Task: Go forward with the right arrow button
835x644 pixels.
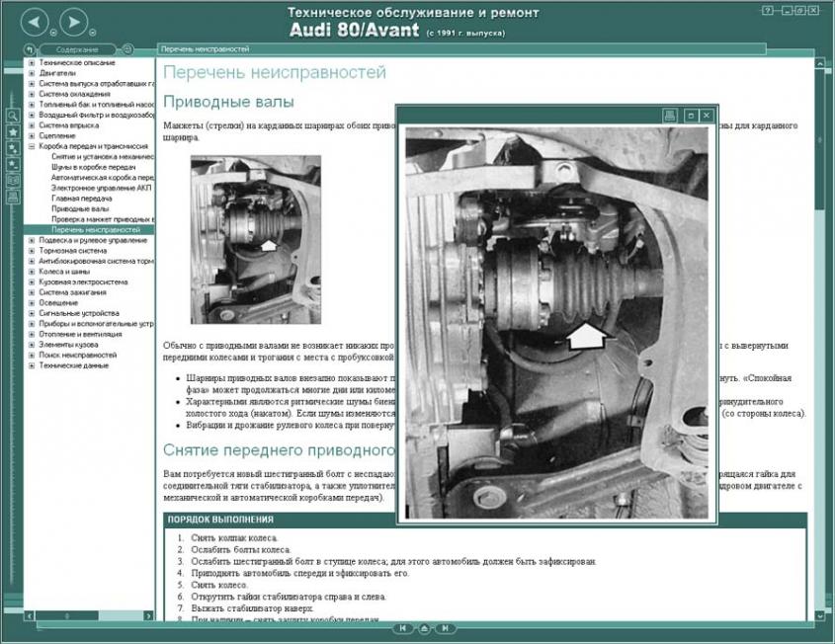Action: (73, 23)
